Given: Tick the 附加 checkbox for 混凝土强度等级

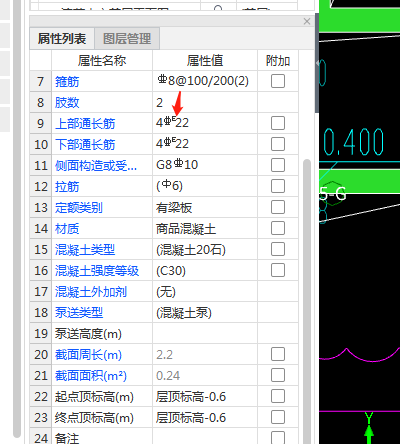Looking at the screenshot, I should 278,270.
